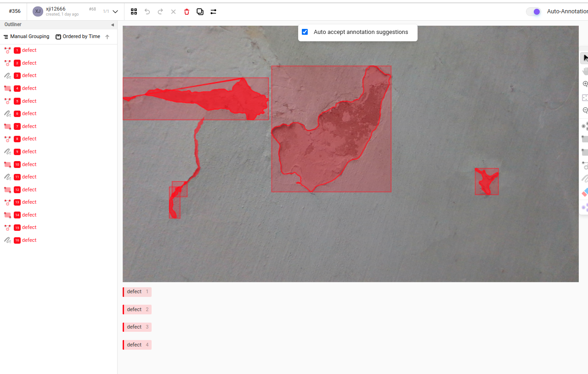Activate the zoom-out magnifier tool
Screen dimensions: 588x374
[x=585, y=110]
